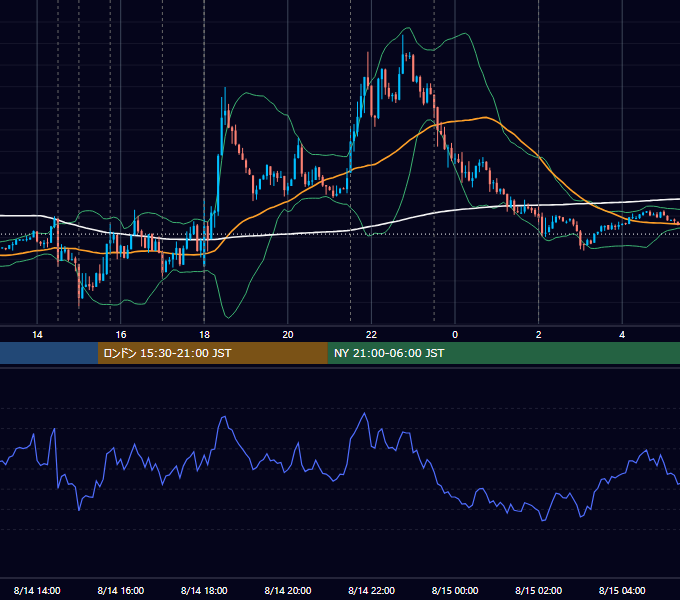Viewport: 680px width, 600px height.
Task: Click the 8/15 02:00 time label
Action: point(539,590)
